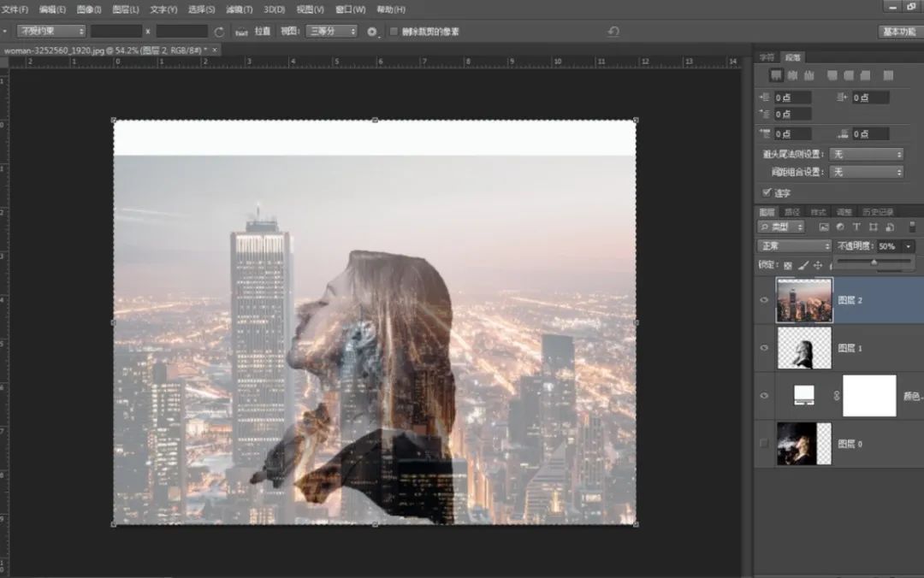Hide 图层 1 using its eye icon
This screenshot has height=578, width=924.
pos(764,348)
